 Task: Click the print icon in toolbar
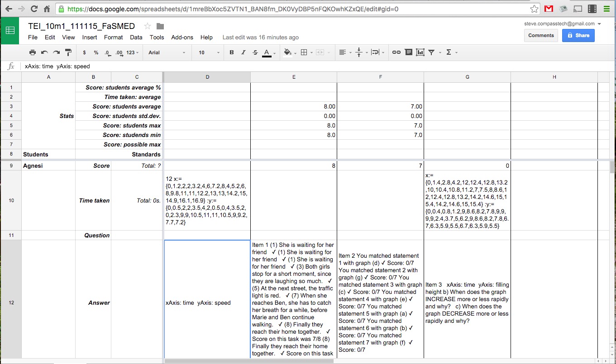pyautogui.click(x=33, y=52)
